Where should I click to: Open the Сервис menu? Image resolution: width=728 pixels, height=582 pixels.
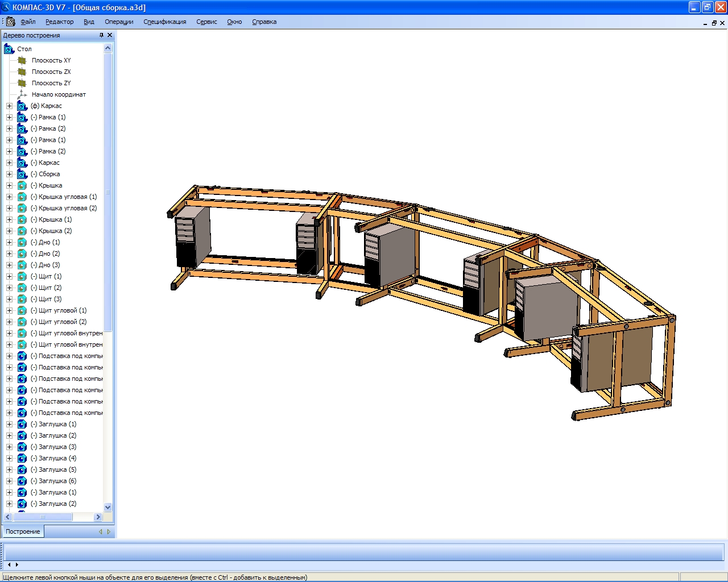206,22
